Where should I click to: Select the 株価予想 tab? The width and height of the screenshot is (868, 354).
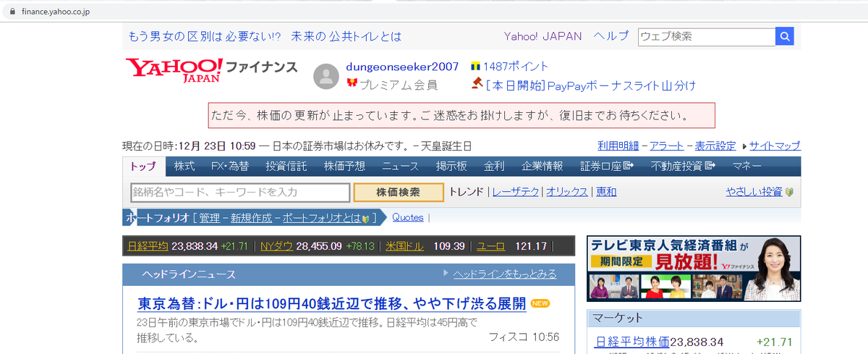click(x=344, y=166)
